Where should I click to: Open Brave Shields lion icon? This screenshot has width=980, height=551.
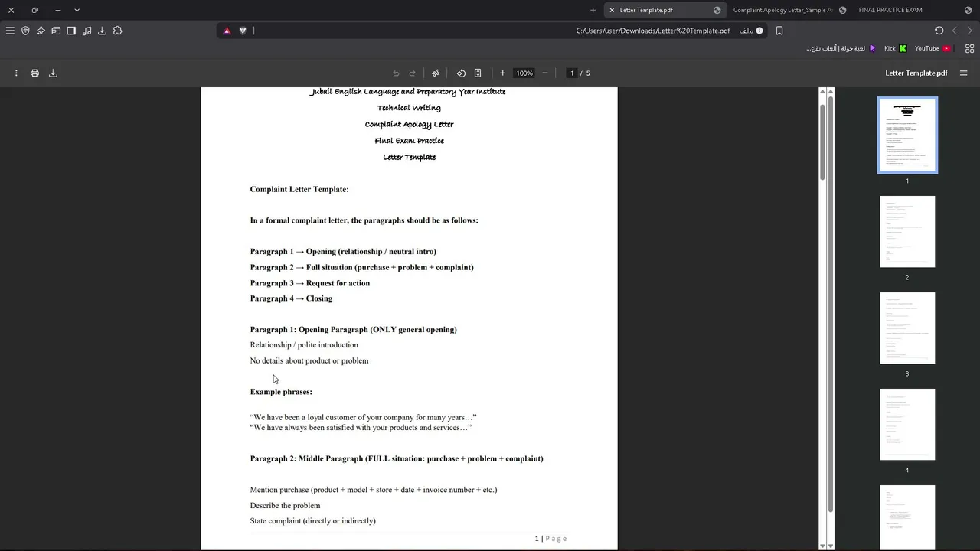[243, 31]
